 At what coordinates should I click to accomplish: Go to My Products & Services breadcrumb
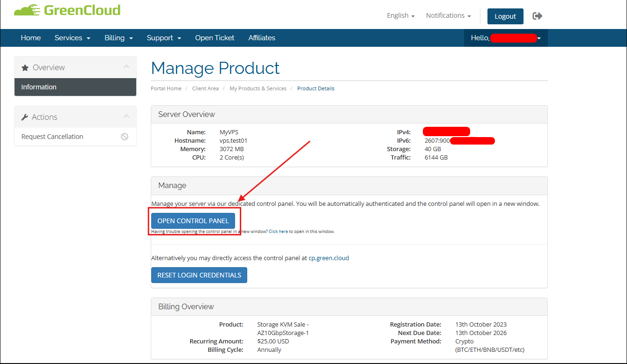click(258, 88)
